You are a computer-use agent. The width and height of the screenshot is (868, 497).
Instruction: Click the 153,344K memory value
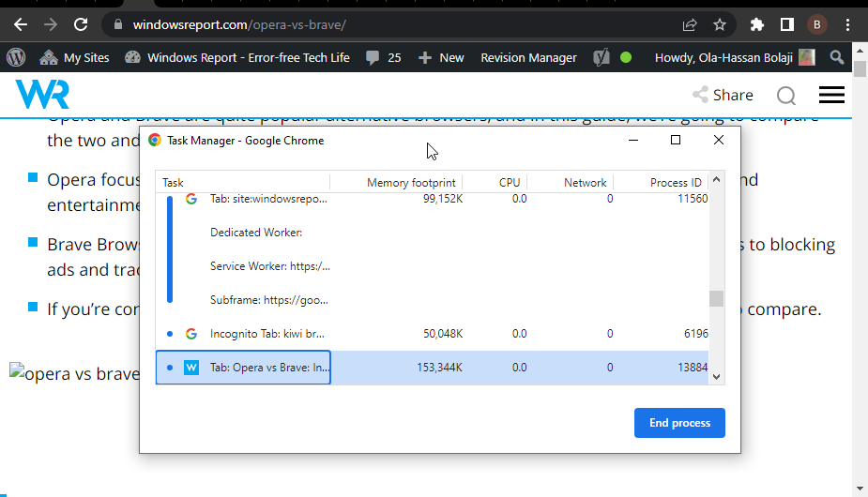439,368
